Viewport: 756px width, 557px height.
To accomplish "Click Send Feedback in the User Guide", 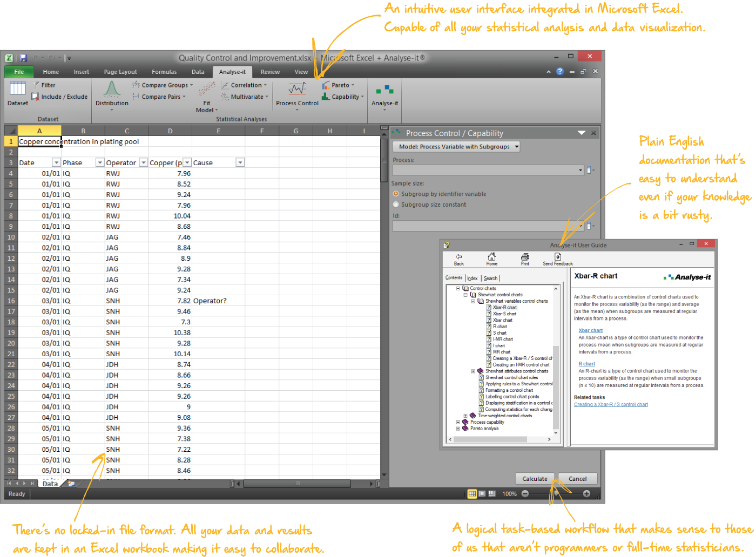I will pos(558,260).
